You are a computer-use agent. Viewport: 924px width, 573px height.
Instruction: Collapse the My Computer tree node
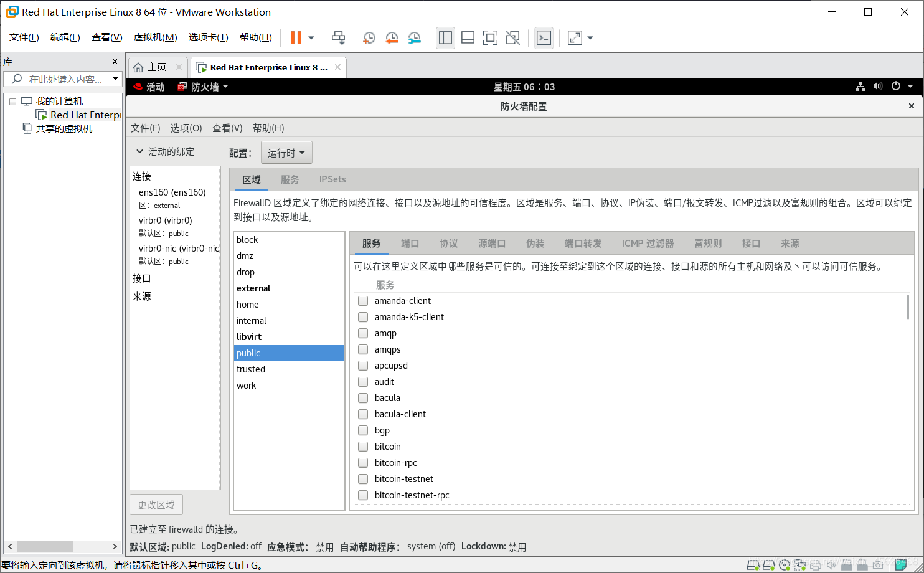[x=12, y=102]
